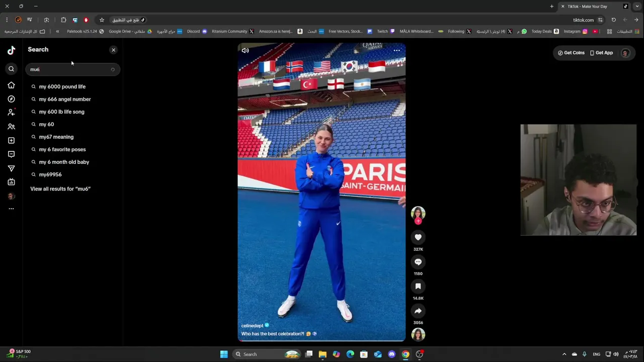Open the Instagram bookmark
644x362 pixels.
pos(575,31)
